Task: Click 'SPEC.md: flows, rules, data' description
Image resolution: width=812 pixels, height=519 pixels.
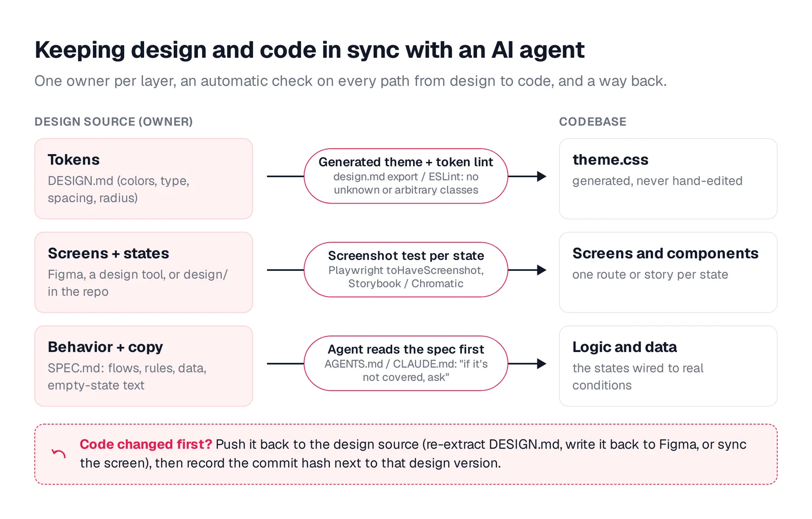Action: [127, 376]
